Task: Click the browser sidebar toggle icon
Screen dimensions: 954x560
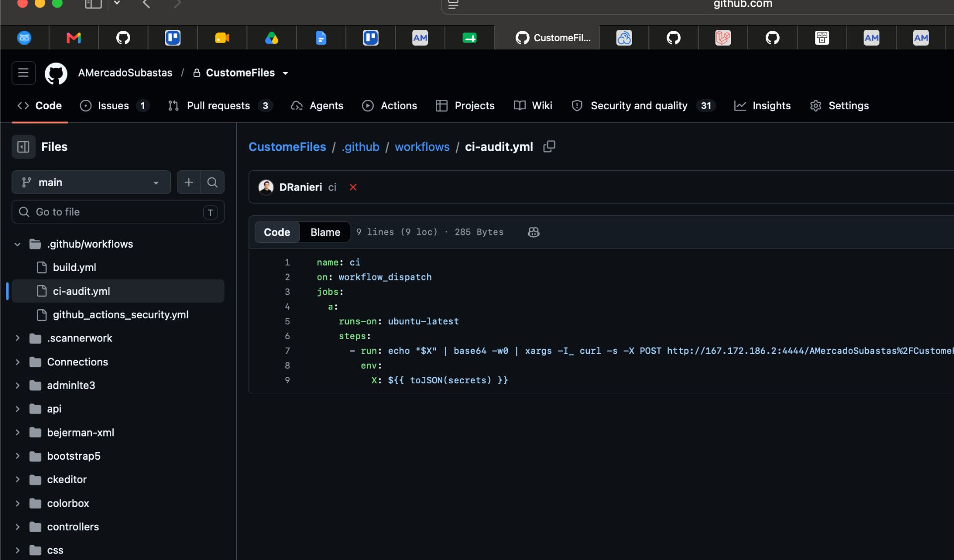Action: point(93,4)
